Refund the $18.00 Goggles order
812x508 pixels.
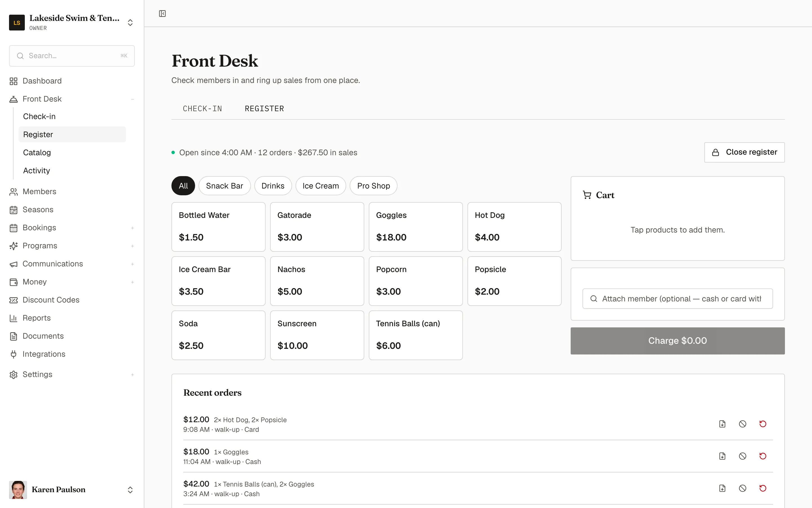click(763, 456)
